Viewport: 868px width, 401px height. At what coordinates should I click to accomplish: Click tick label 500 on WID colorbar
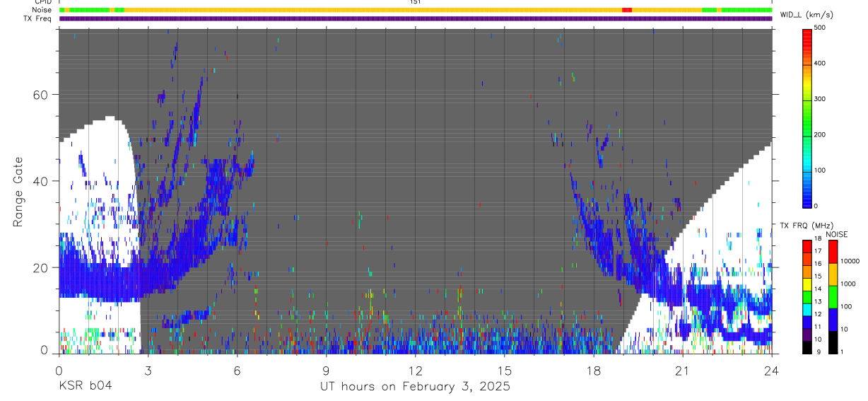pos(821,28)
